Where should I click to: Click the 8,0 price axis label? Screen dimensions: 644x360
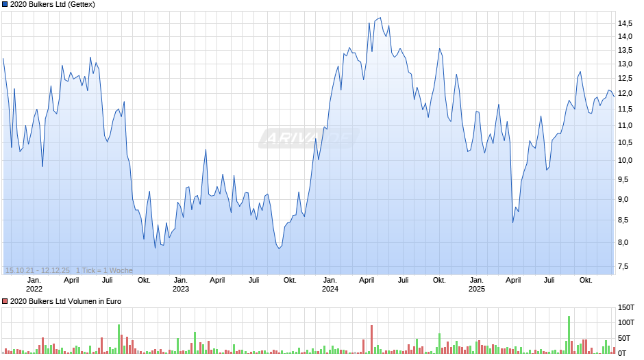pyautogui.click(x=623, y=242)
